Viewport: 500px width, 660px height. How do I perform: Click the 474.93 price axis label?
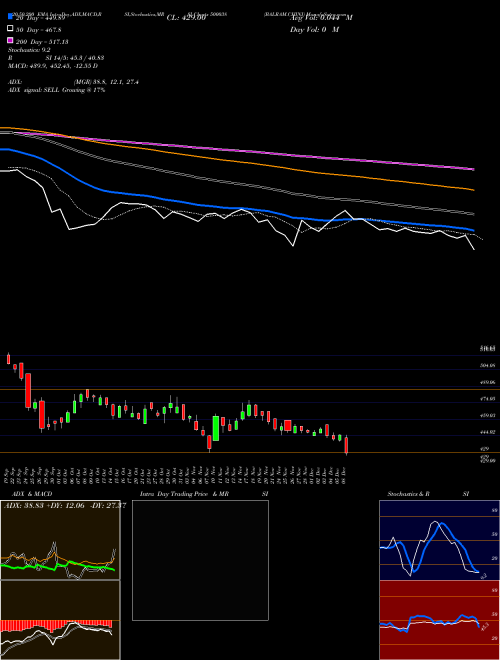[488, 398]
